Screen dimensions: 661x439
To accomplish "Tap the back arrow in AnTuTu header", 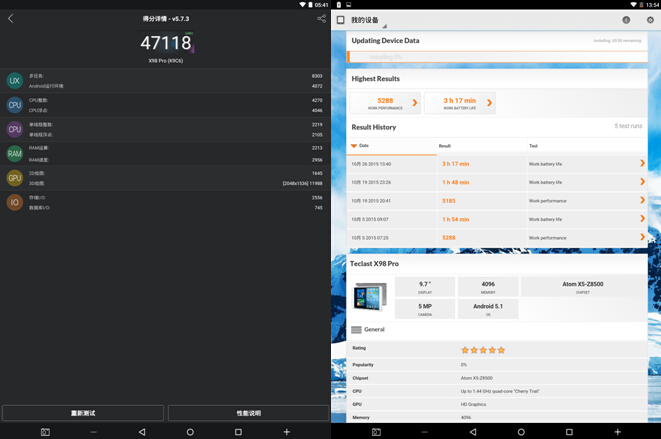I will pos(11,19).
